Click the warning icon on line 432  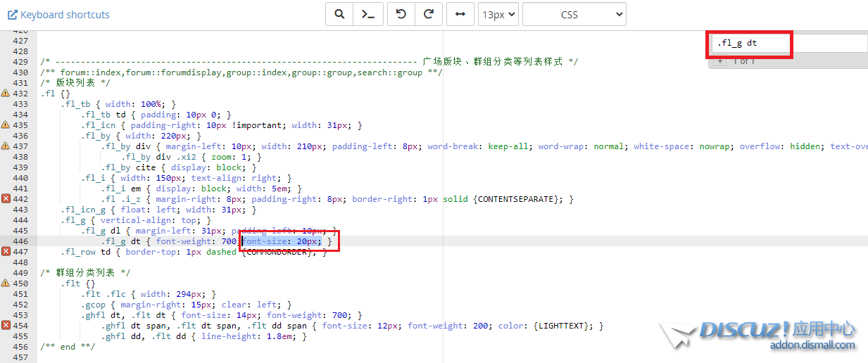coord(6,94)
